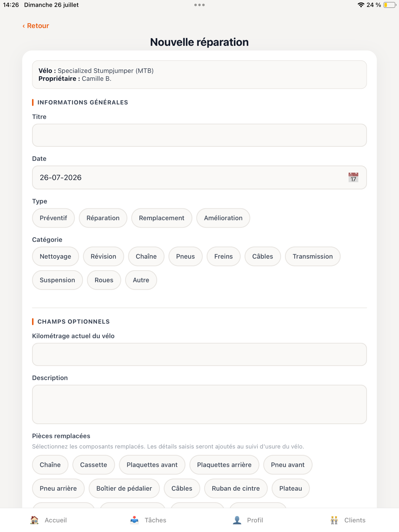The height and width of the screenshot is (532, 399).
Task: Focus the Description text area
Action: [199, 404]
